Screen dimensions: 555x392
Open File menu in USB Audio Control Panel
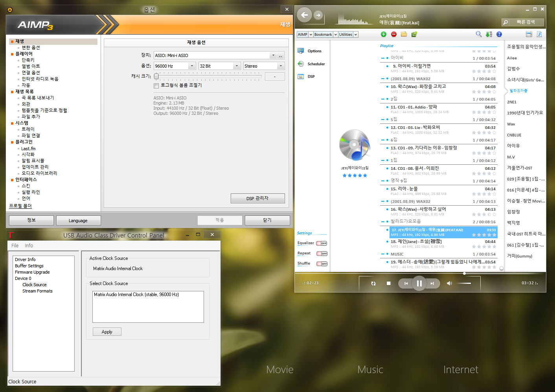[15, 245]
